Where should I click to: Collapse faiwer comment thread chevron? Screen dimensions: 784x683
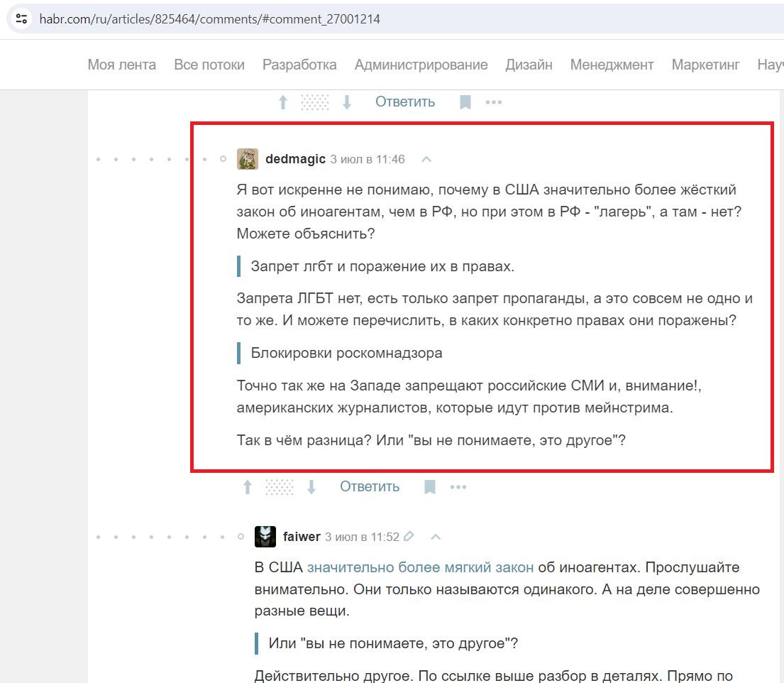pos(436,537)
